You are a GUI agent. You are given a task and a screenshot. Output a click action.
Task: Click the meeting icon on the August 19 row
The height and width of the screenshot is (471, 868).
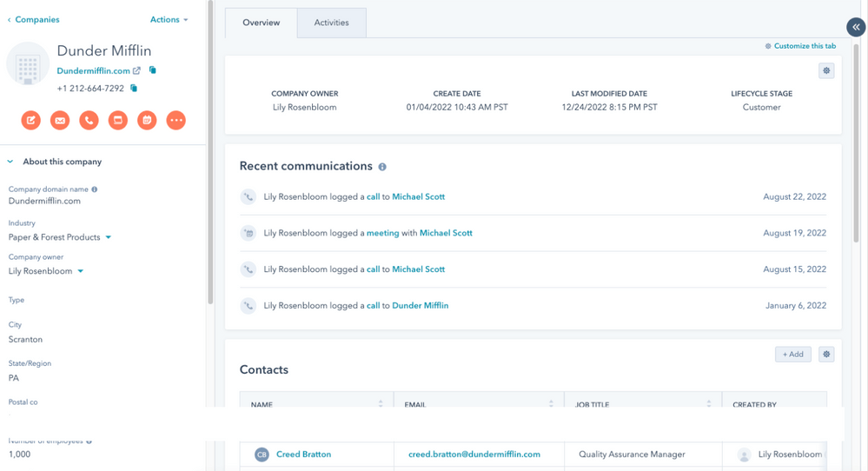point(248,233)
